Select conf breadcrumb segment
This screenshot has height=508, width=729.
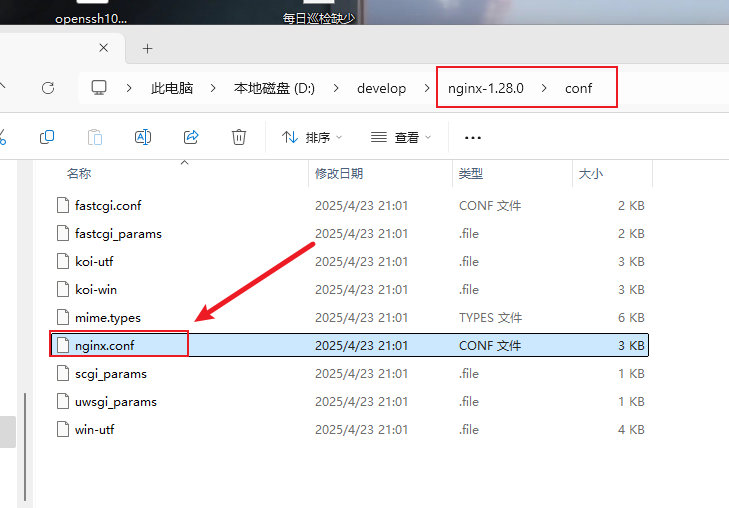(x=578, y=88)
